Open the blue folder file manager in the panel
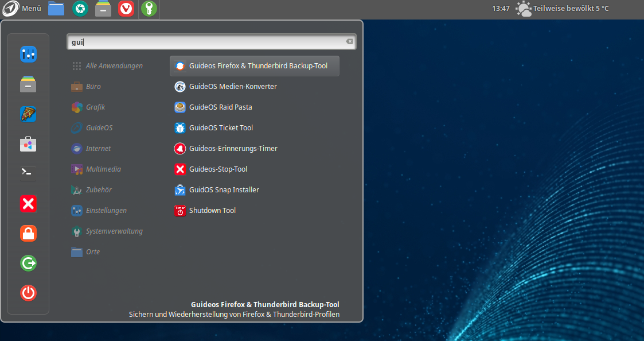Image resolution: width=644 pixels, height=341 pixels. click(56, 9)
